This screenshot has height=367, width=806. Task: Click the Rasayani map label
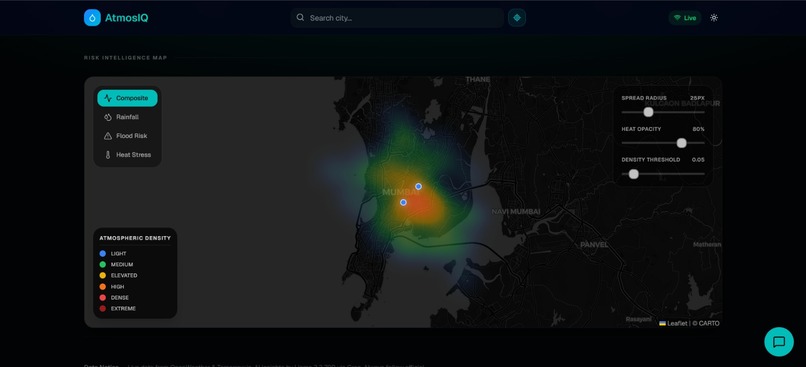coord(638,319)
